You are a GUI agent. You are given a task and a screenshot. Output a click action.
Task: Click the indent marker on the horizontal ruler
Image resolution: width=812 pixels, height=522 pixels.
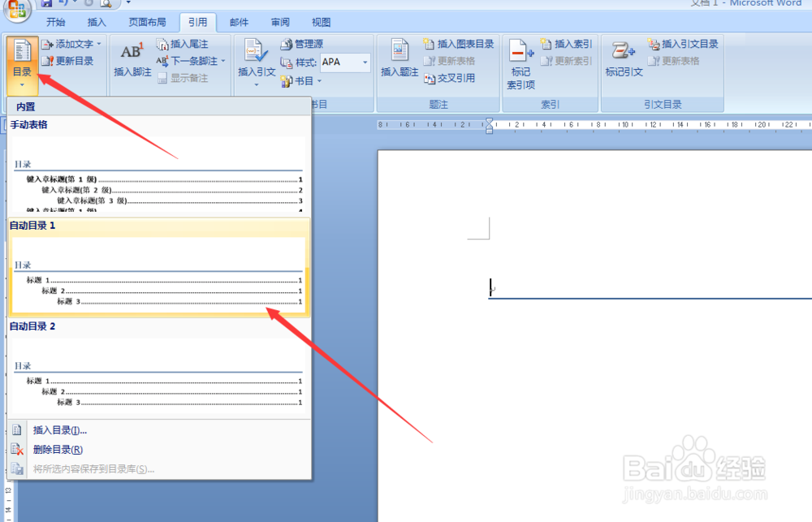point(490,126)
